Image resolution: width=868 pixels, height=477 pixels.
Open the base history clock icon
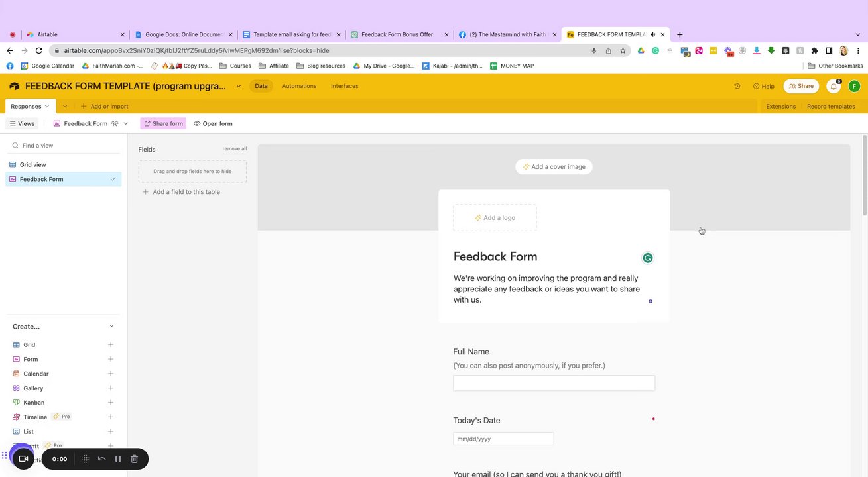point(737,86)
